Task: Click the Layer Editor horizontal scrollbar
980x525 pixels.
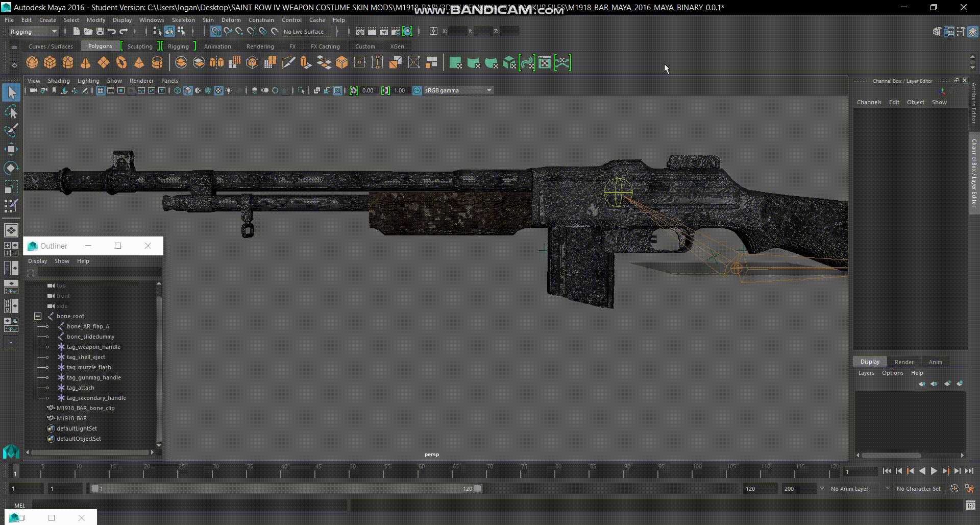Action: [891, 456]
